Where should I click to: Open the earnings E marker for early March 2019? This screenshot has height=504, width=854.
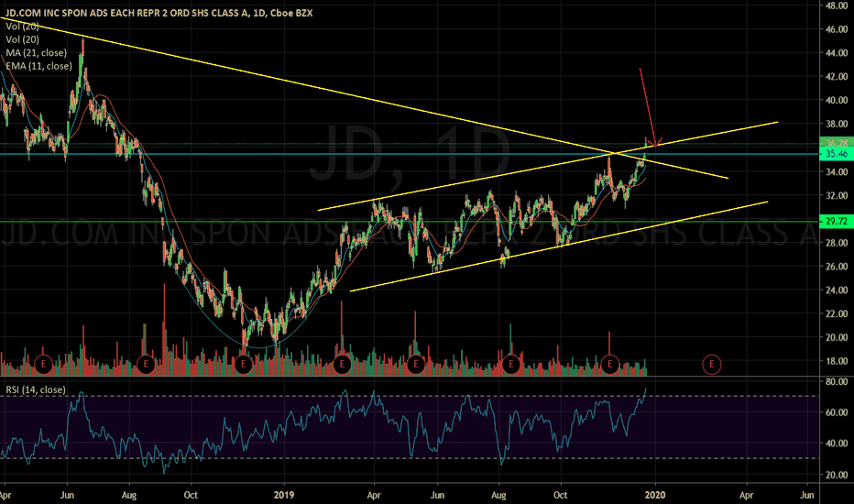click(x=342, y=364)
